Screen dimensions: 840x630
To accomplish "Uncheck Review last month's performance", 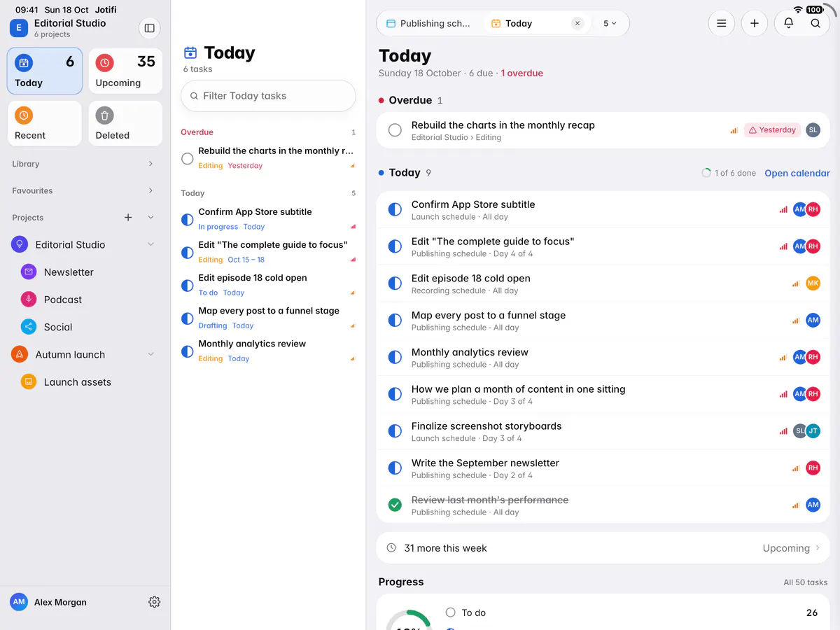I will pos(395,505).
